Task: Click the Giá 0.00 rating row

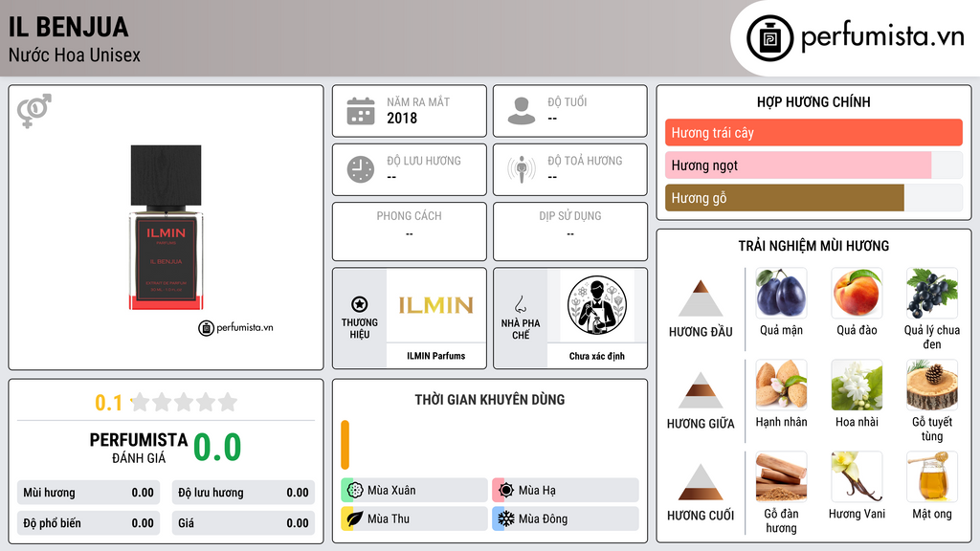Action: point(243,523)
